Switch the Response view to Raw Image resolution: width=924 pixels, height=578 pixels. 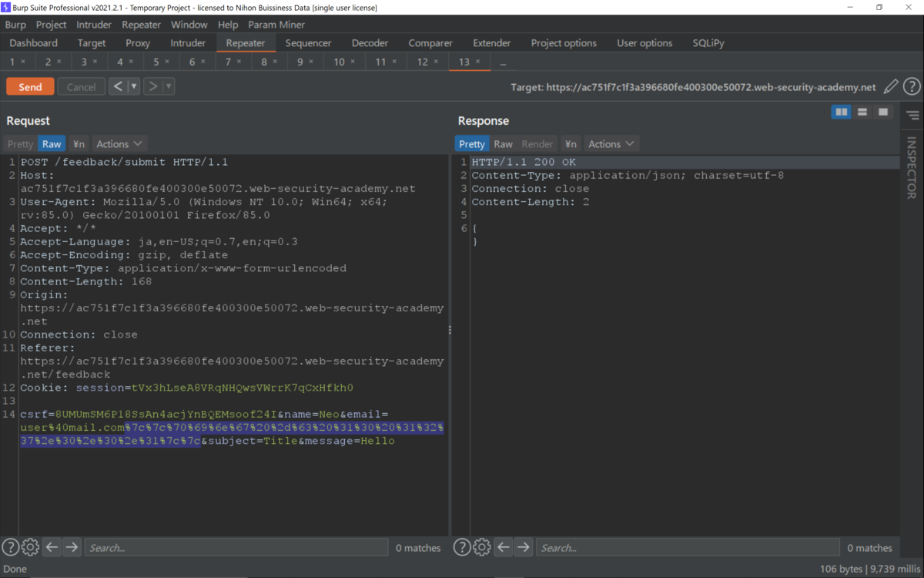[x=503, y=143]
